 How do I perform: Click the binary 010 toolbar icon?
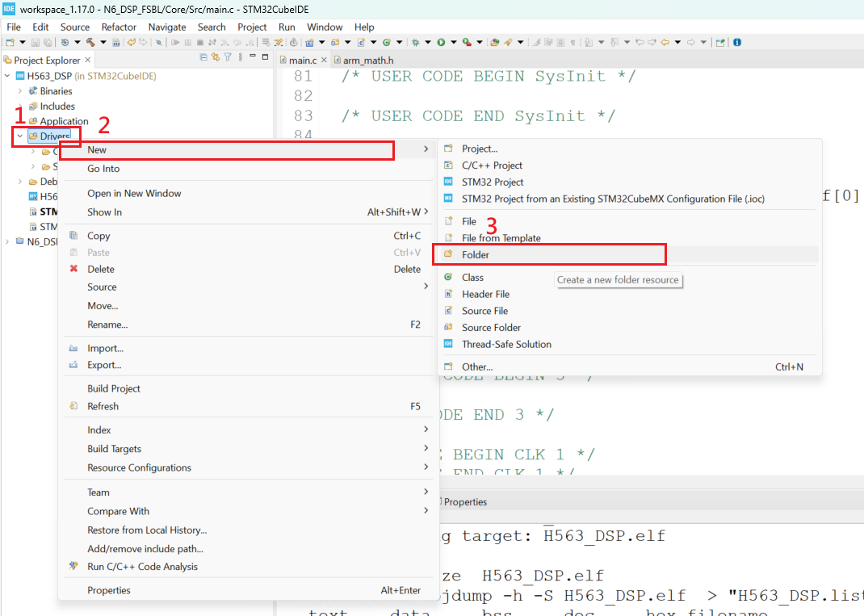point(115,43)
